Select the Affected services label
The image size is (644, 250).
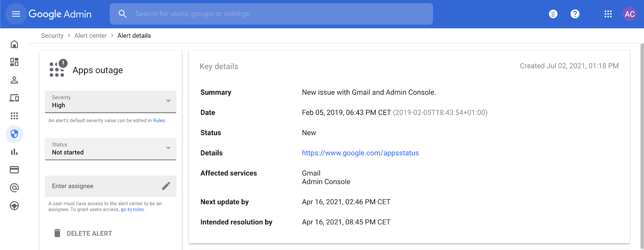click(x=229, y=173)
